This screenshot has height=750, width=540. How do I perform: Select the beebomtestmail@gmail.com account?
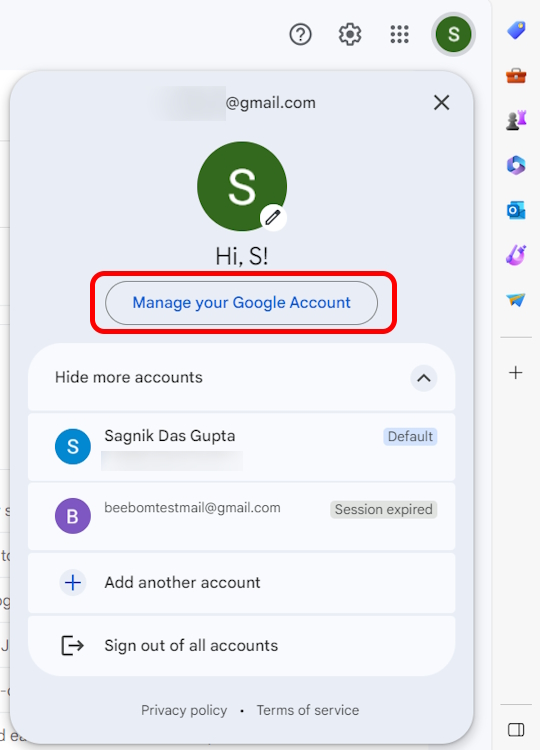[x=242, y=517]
